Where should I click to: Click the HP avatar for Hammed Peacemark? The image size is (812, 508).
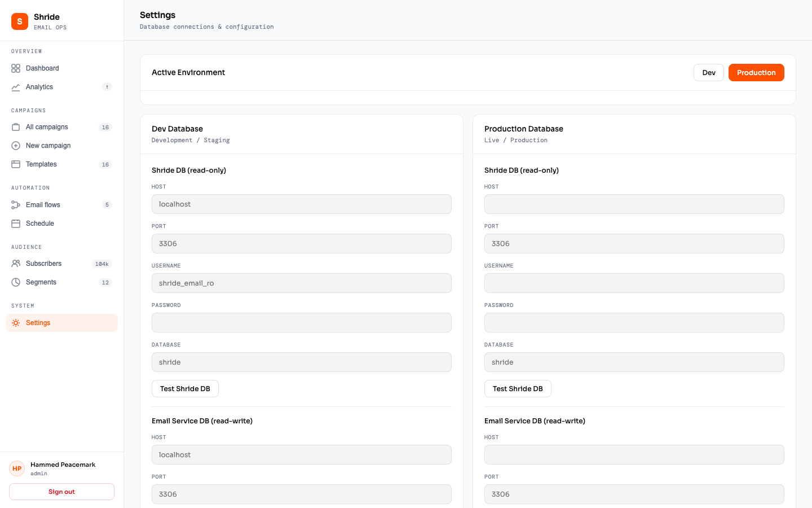pos(16,468)
